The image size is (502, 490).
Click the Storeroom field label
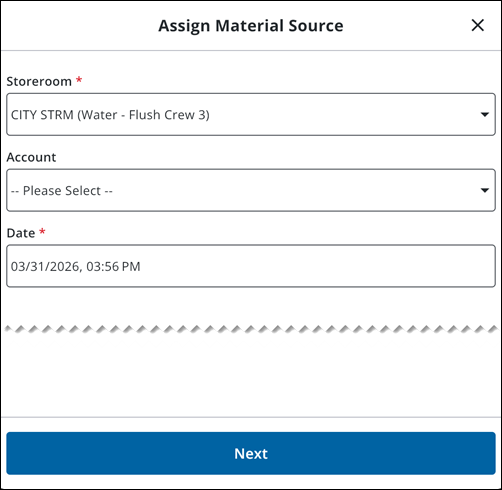pos(39,81)
